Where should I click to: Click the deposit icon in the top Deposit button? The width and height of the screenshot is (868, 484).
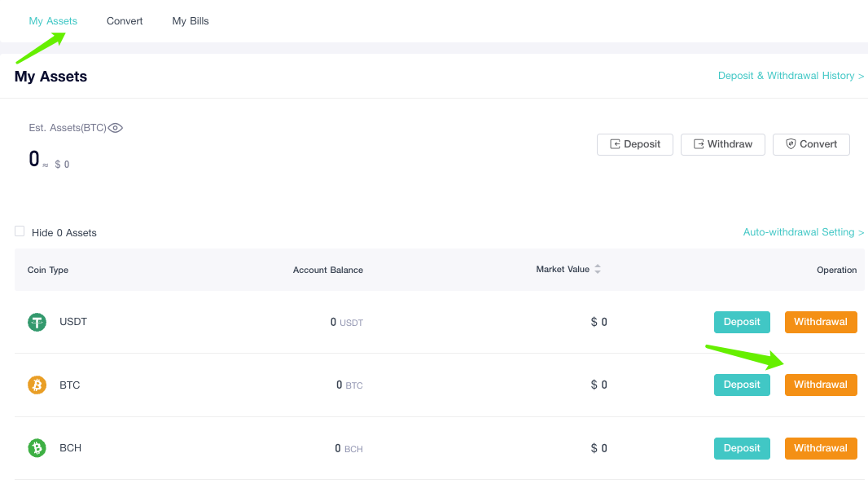point(615,144)
